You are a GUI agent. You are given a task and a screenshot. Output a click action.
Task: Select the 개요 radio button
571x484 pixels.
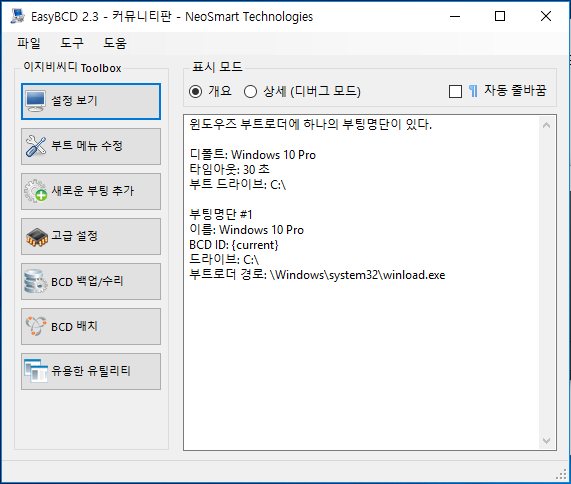(x=196, y=91)
